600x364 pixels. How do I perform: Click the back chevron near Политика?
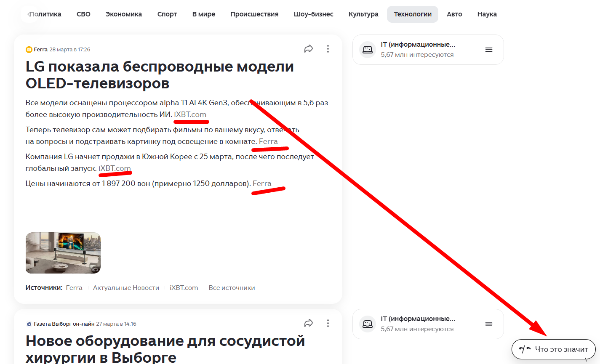tap(29, 13)
